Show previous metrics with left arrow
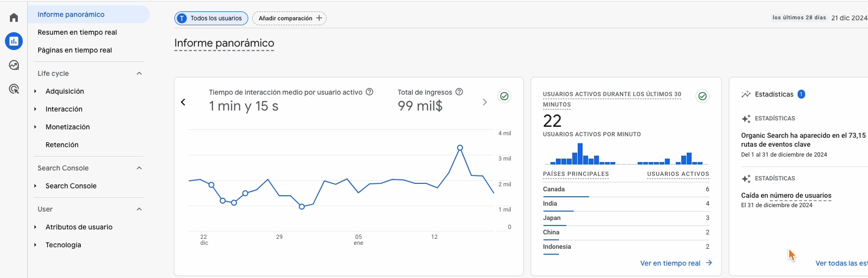This screenshot has height=278, width=868. (x=183, y=102)
